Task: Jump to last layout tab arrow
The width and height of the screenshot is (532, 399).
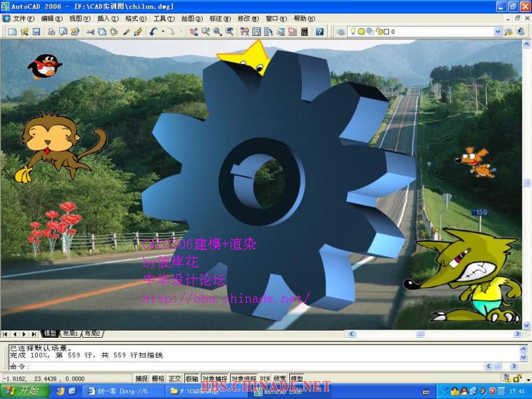Action: (34, 334)
